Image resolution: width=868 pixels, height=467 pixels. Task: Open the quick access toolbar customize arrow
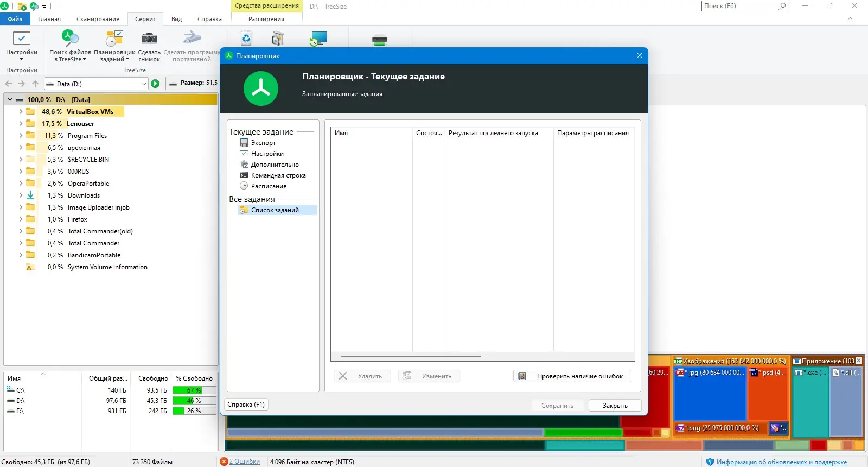tap(44, 7)
